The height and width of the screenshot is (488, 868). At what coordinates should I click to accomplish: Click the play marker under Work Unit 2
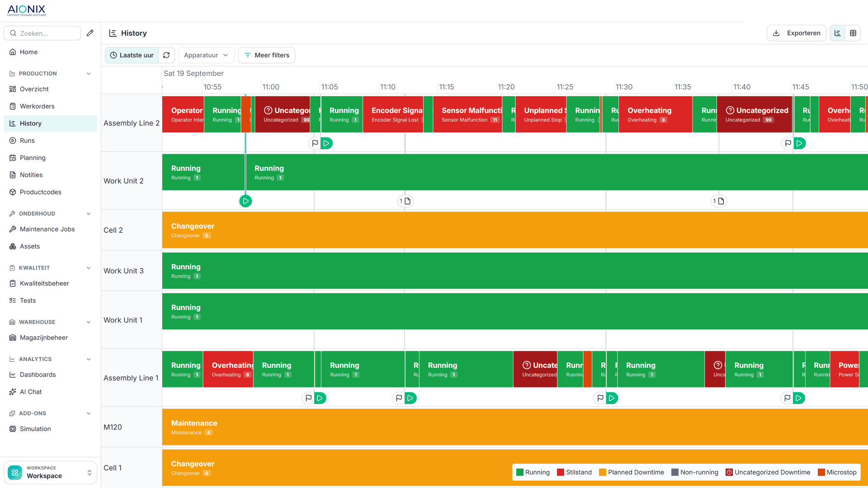(x=245, y=201)
